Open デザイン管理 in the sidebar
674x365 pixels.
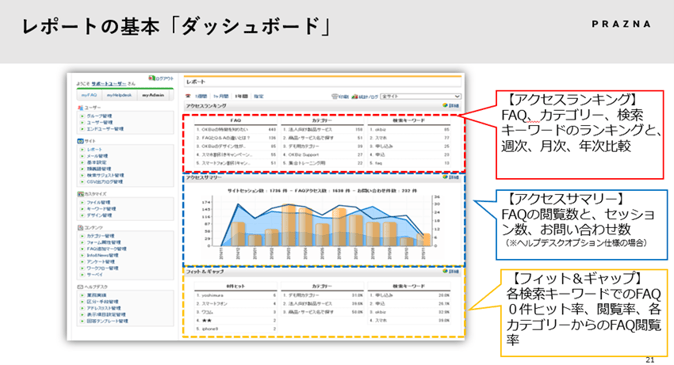pyautogui.click(x=99, y=215)
